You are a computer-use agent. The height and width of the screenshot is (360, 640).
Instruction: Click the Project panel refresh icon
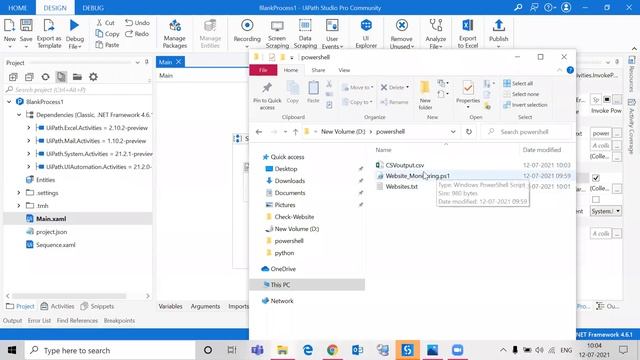[45, 77]
